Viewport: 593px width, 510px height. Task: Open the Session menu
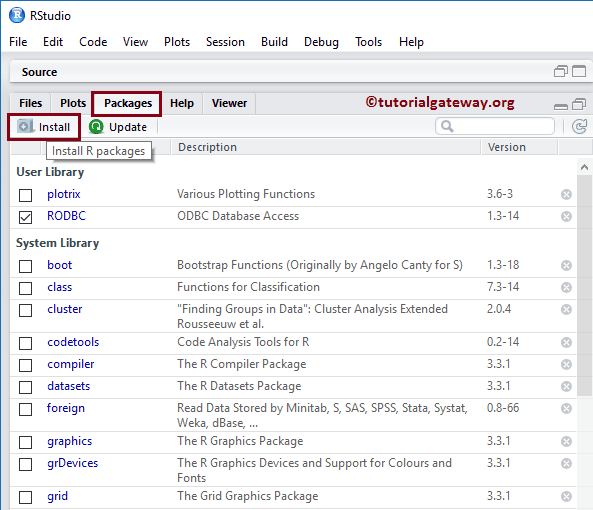coord(225,42)
